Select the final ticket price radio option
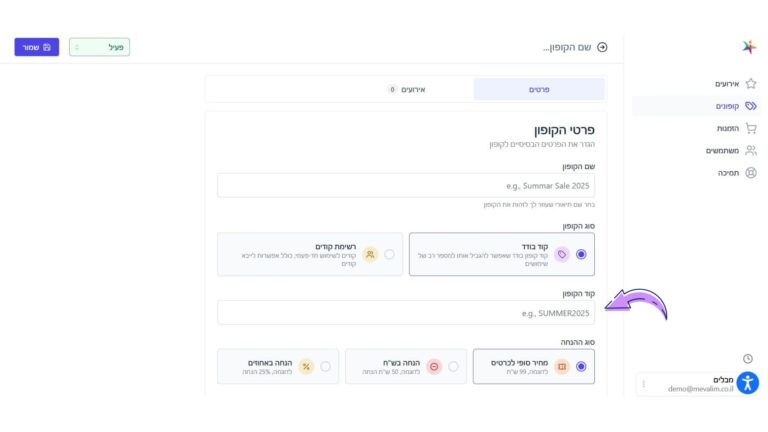Viewport: 768px width, 432px height. (x=582, y=366)
